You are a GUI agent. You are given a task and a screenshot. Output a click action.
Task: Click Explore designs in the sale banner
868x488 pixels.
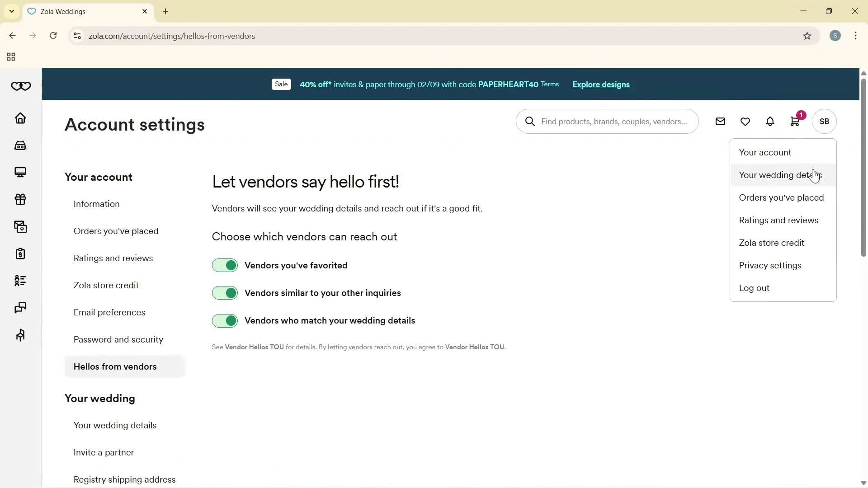(x=600, y=84)
